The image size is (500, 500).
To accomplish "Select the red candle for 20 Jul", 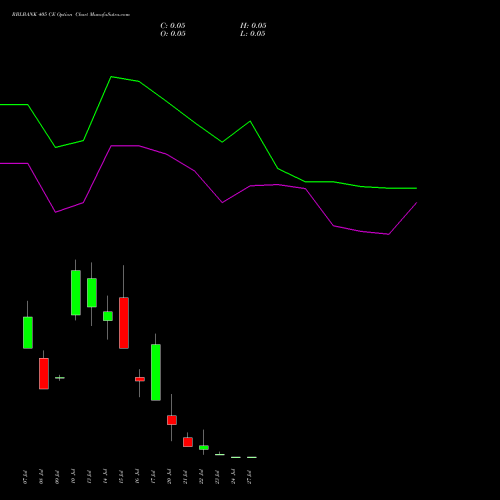I will point(172,420).
